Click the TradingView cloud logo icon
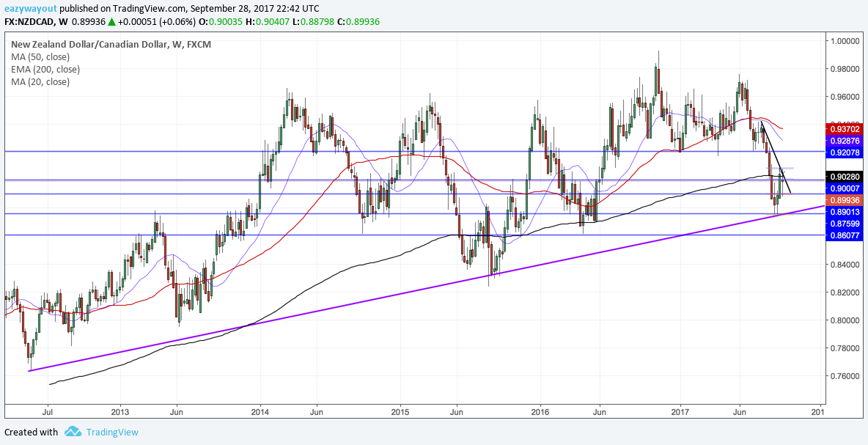This screenshot has height=445, width=868. tap(73, 432)
